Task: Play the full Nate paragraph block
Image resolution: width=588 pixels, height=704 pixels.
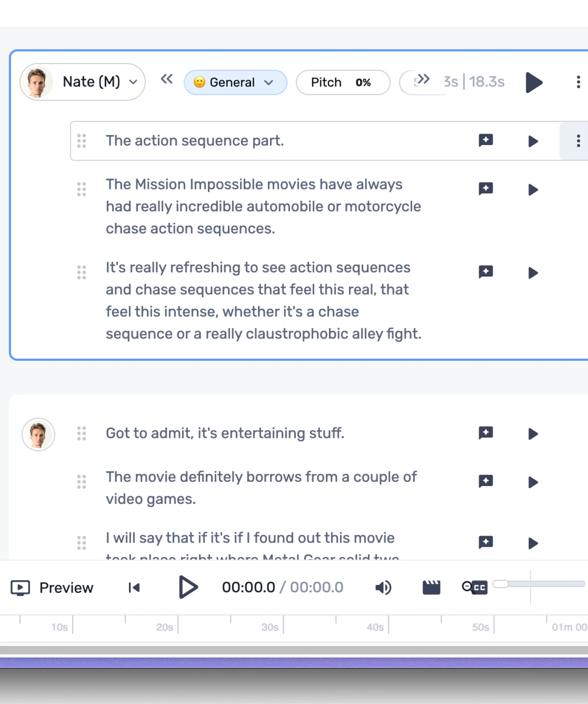Action: tap(534, 83)
